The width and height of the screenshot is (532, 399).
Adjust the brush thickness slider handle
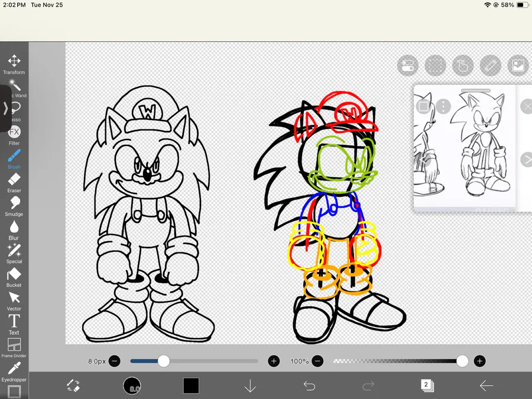click(x=164, y=361)
